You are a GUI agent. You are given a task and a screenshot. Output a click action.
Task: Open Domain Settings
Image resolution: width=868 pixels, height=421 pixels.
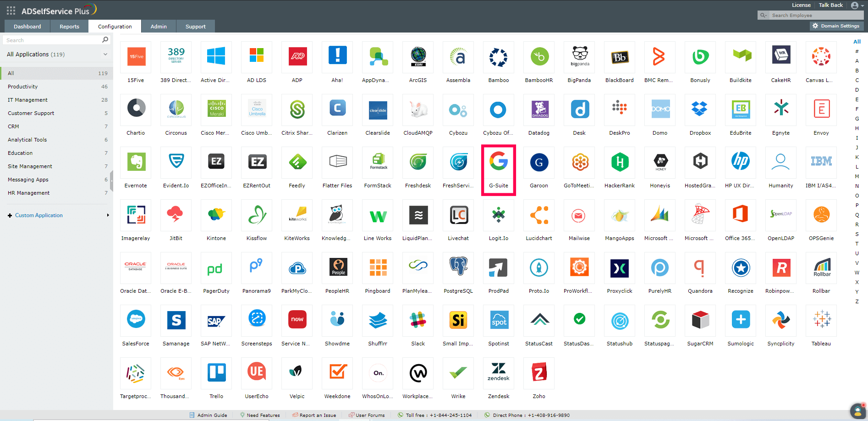pyautogui.click(x=836, y=26)
